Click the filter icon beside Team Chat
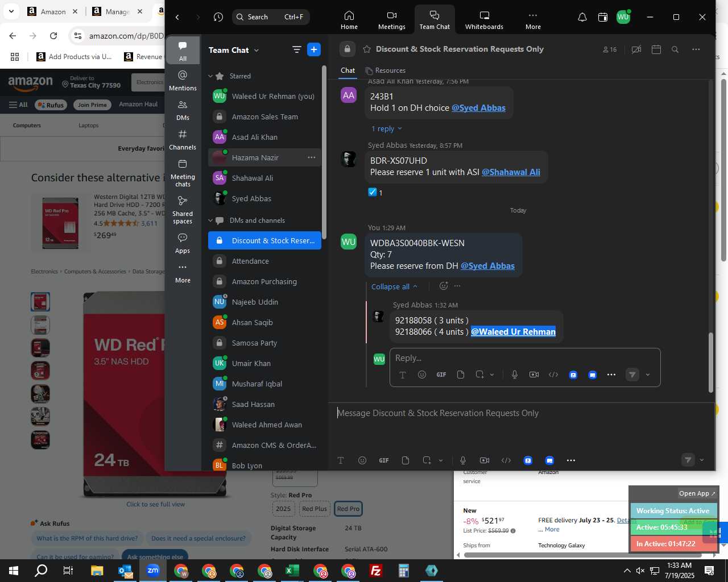The height and width of the screenshot is (582, 728). (x=296, y=49)
